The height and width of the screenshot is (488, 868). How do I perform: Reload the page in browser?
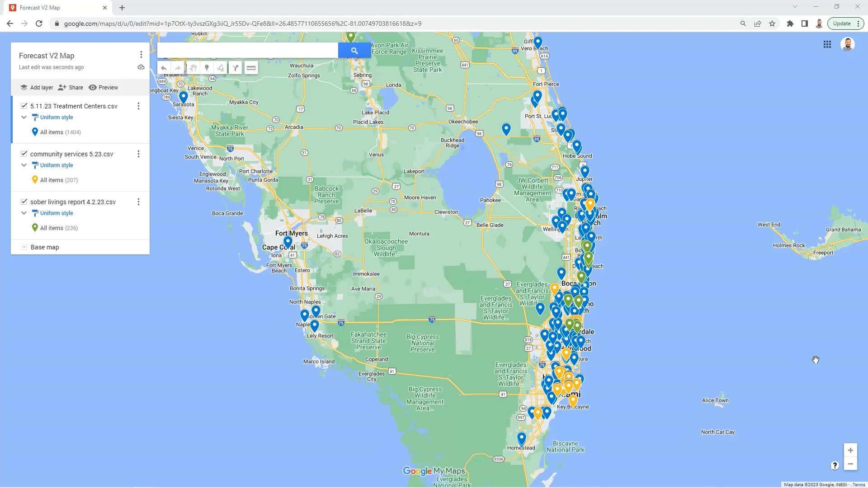pos(39,23)
